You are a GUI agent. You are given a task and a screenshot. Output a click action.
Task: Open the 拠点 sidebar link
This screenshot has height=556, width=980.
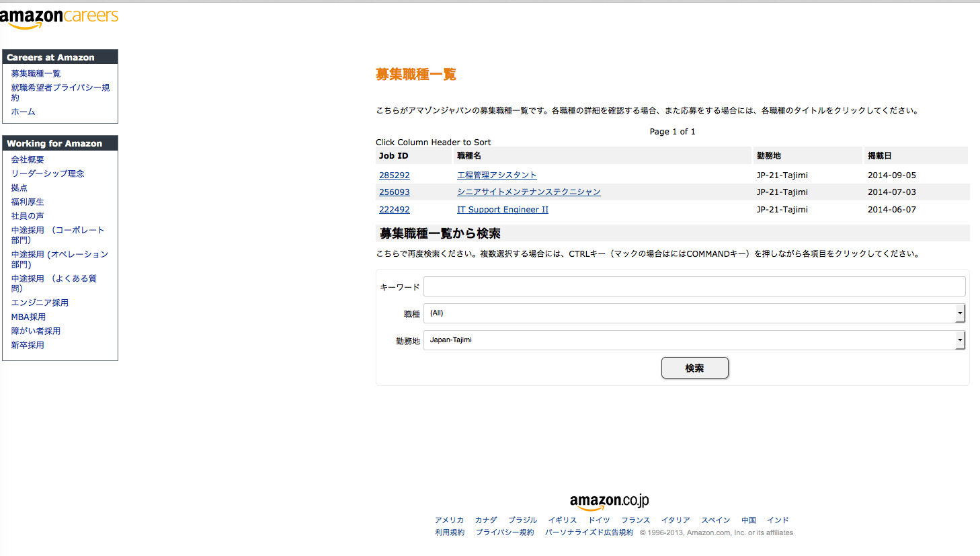pos(19,188)
